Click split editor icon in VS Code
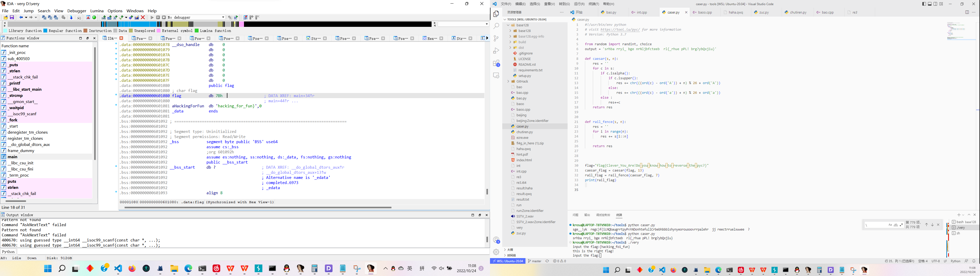The image size is (980, 276). [x=967, y=12]
